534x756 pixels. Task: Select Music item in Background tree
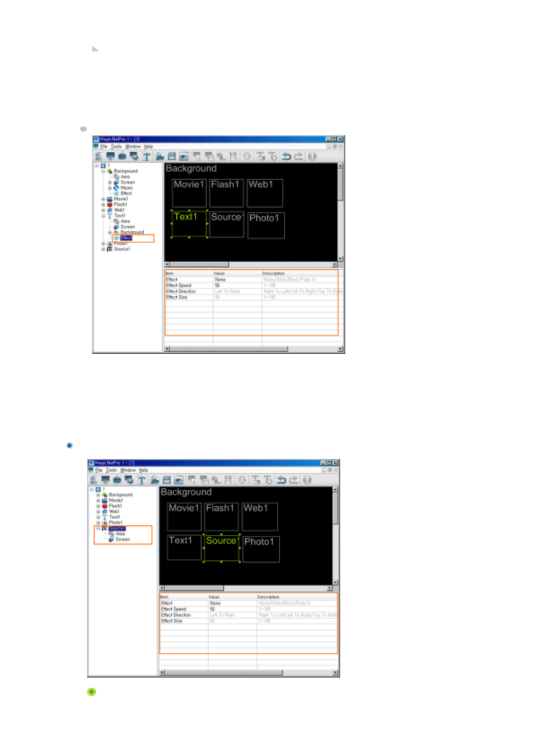(127, 188)
